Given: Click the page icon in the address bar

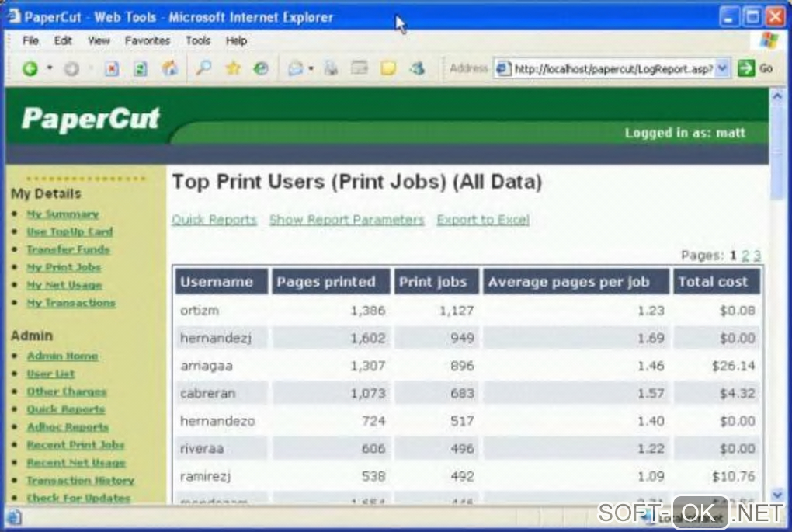Looking at the screenshot, I should coord(503,68).
